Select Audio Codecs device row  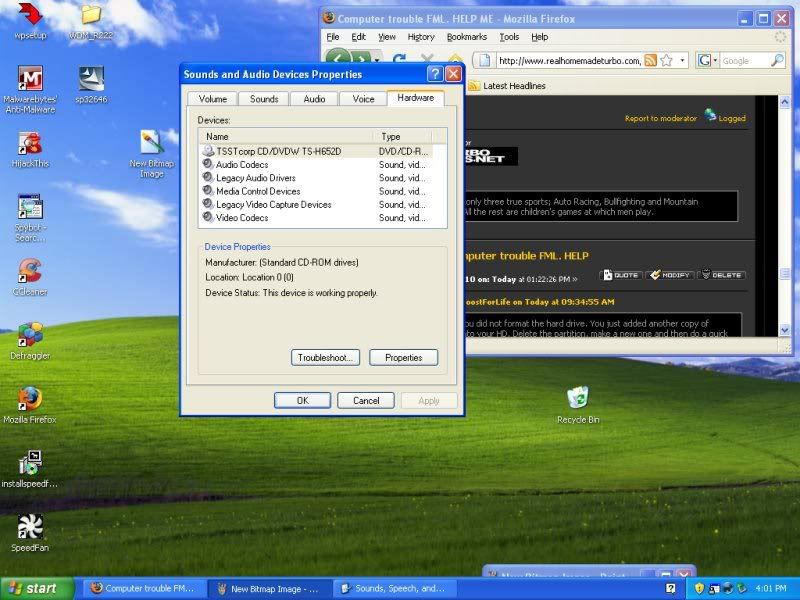click(316, 164)
